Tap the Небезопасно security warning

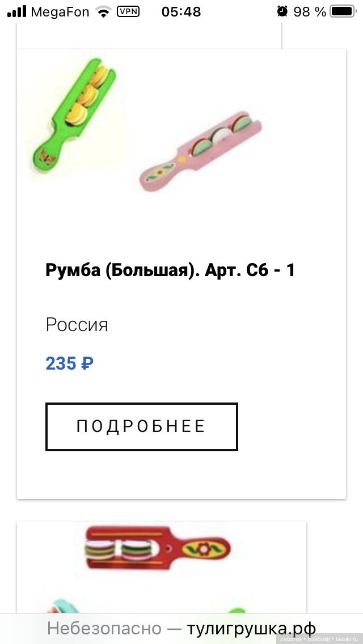point(104,628)
